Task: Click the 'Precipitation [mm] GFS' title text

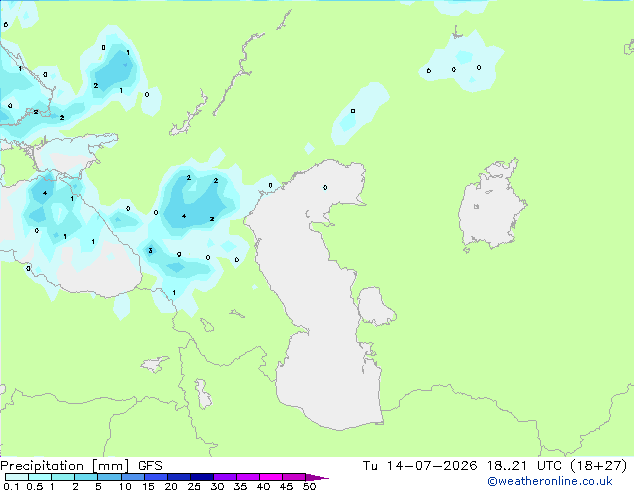Action: pos(81,466)
